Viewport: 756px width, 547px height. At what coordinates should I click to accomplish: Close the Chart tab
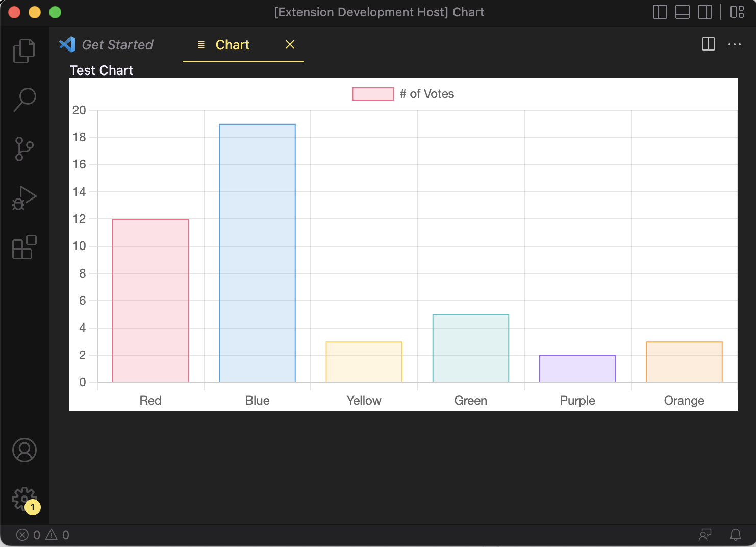click(x=290, y=45)
